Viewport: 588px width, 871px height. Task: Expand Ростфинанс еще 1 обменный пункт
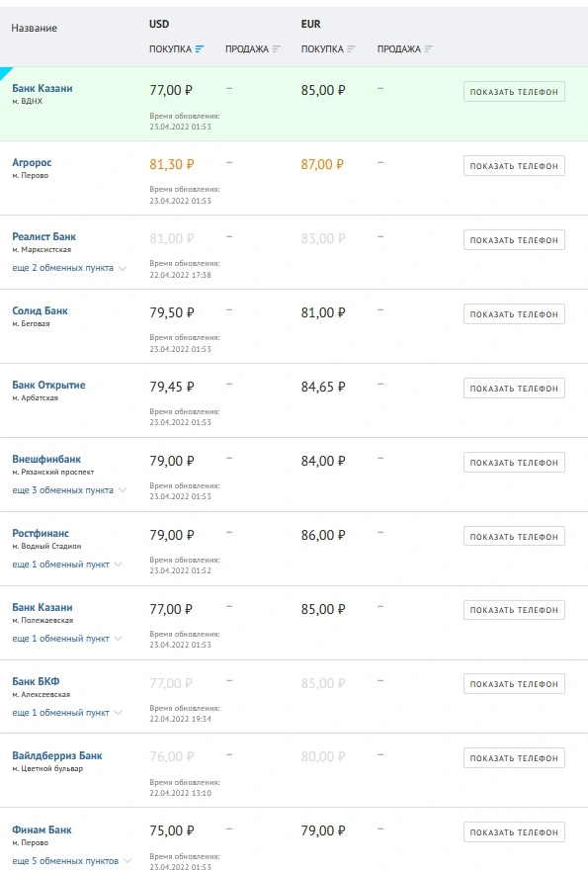point(66,564)
